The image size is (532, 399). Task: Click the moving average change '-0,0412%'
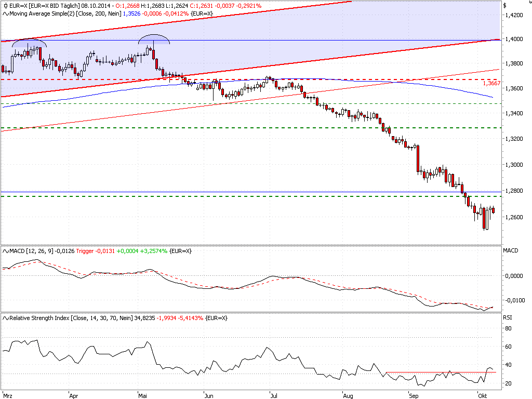pos(176,14)
